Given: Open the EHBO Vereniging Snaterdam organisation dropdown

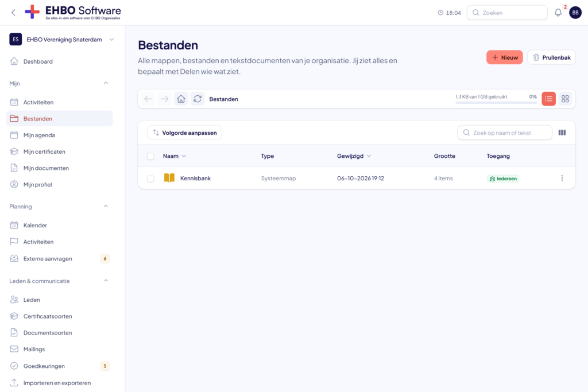Looking at the screenshot, I should (x=61, y=40).
